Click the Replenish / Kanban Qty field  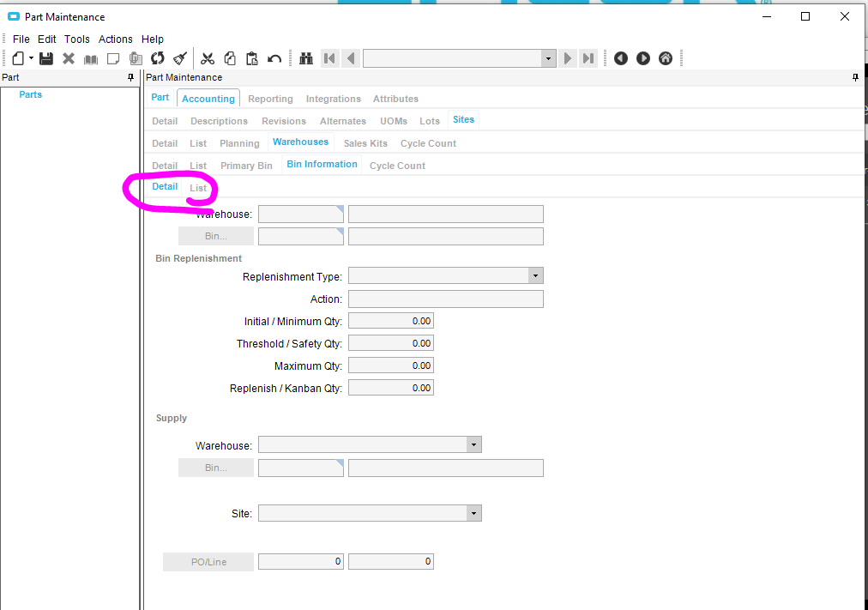pos(391,388)
